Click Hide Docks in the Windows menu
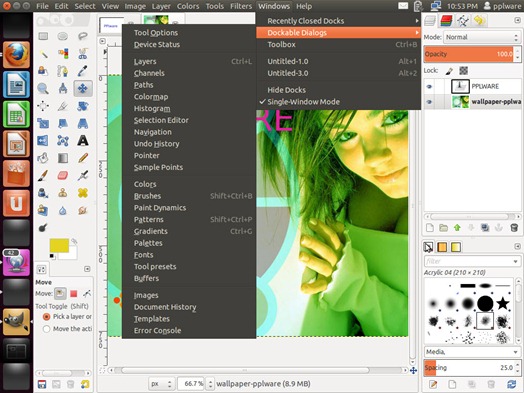Image resolution: width=524 pixels, height=393 pixels. (x=338, y=90)
